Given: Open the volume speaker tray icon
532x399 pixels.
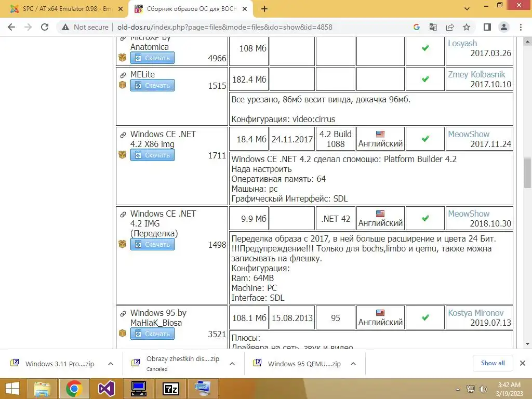Looking at the screenshot, I should [483, 389].
